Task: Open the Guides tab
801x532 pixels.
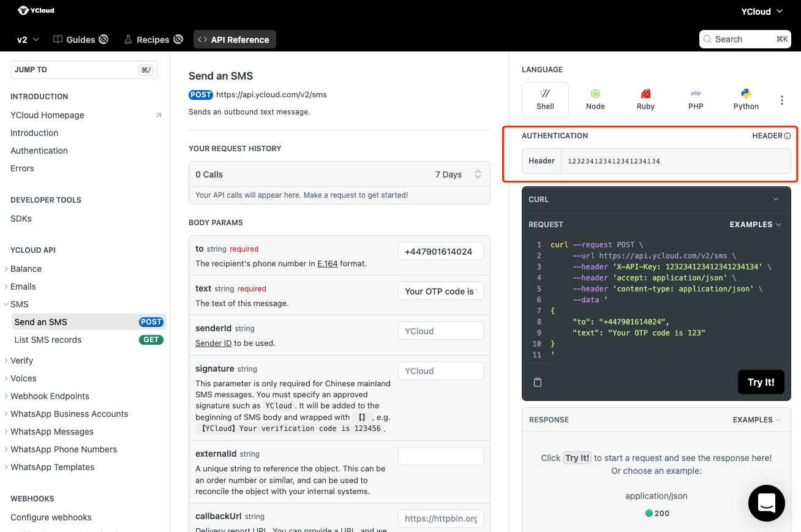Action: [x=81, y=39]
